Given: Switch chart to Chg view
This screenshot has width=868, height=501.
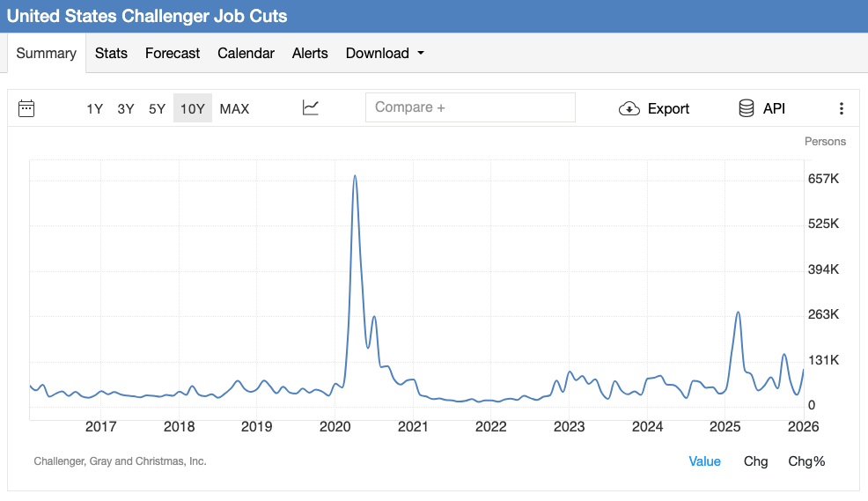Looking at the screenshot, I should click(x=755, y=461).
